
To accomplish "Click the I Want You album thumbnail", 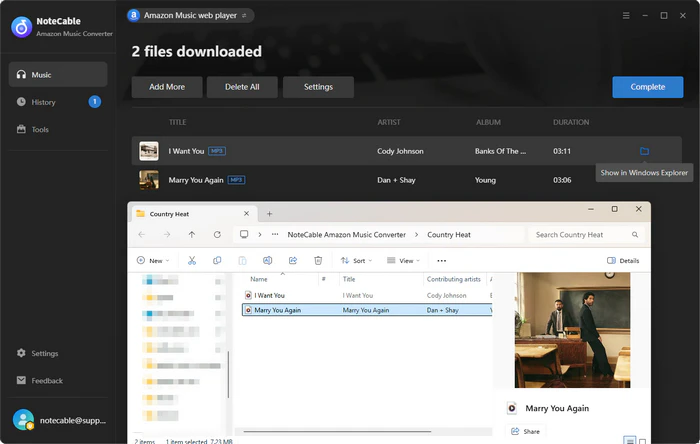I will (149, 151).
